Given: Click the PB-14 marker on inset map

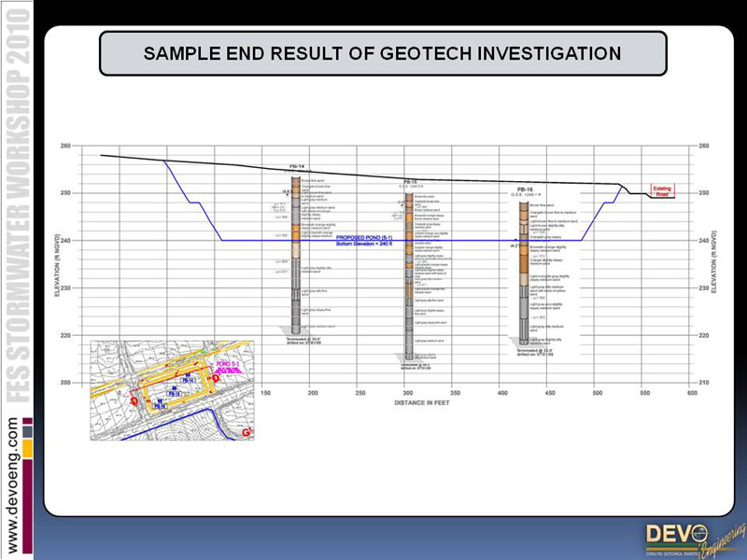Looking at the screenshot, I should (188, 381).
